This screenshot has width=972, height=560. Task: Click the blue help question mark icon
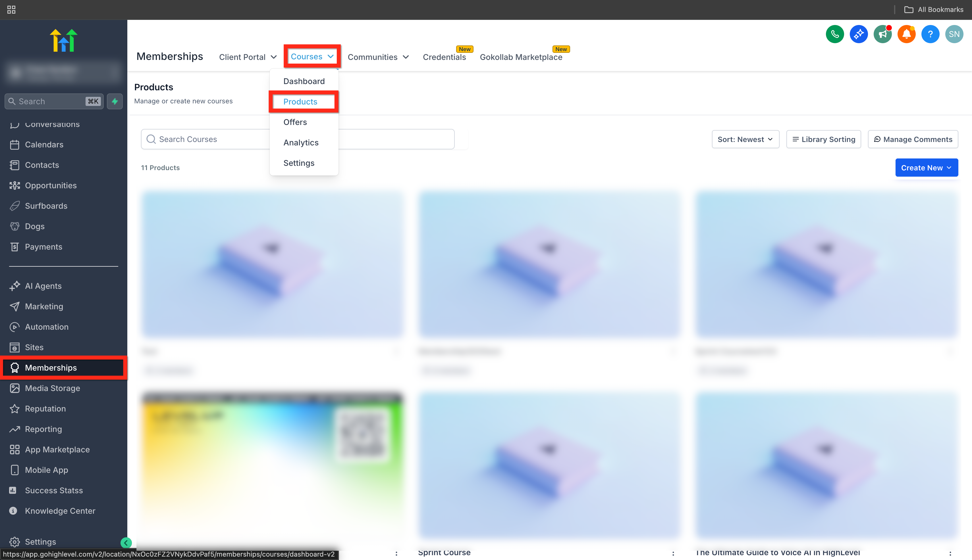[x=930, y=34]
